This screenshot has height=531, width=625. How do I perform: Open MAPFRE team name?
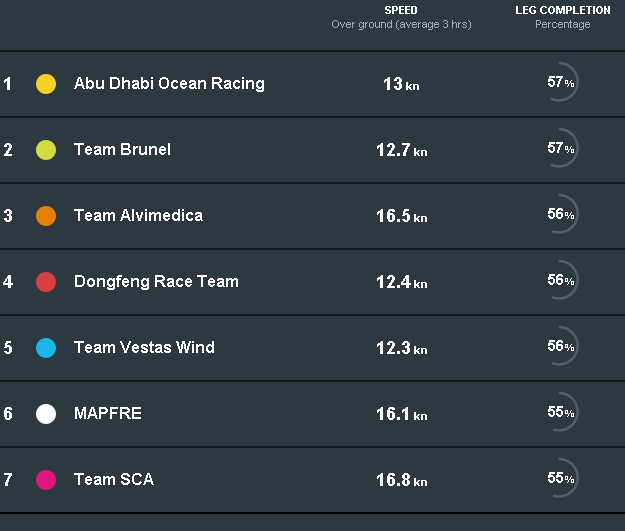pyautogui.click(x=108, y=413)
